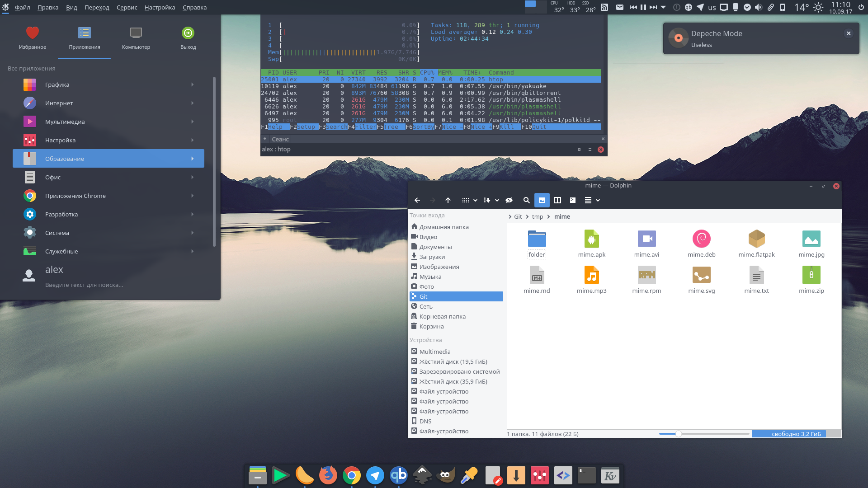Open Файл menu in top bar
Image resolution: width=868 pixels, height=488 pixels.
(x=22, y=7)
